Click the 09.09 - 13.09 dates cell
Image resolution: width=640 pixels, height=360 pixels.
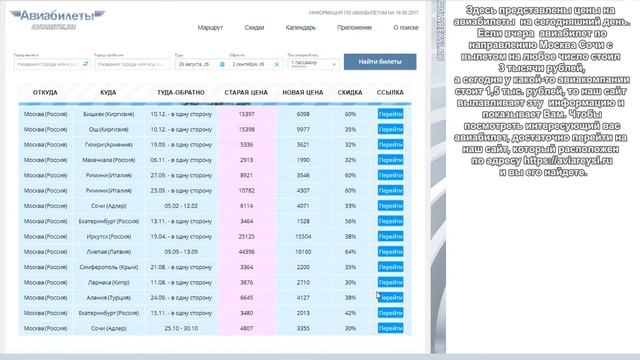tap(181, 252)
